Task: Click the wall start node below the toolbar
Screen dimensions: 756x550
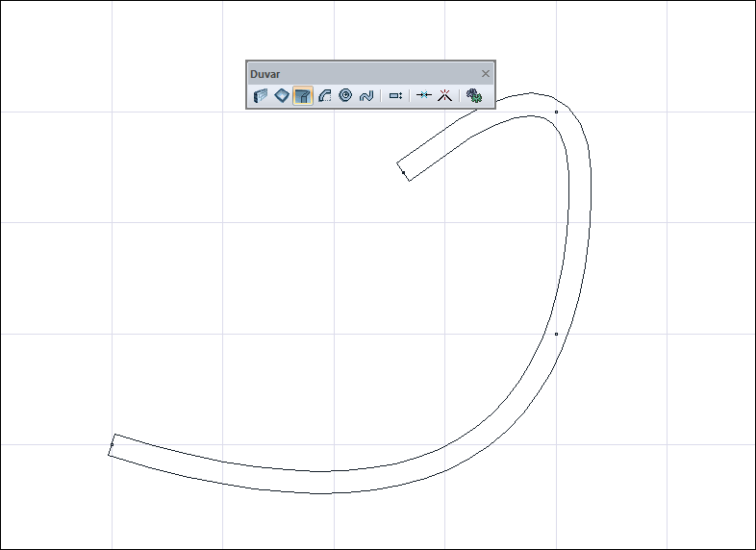Action: [403, 173]
